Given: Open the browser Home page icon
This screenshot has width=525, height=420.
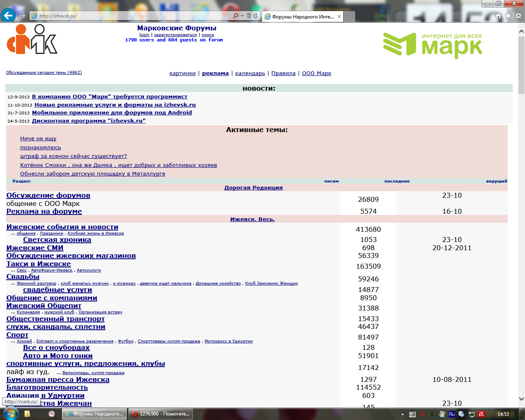Looking at the screenshot, I should click(x=498, y=16).
